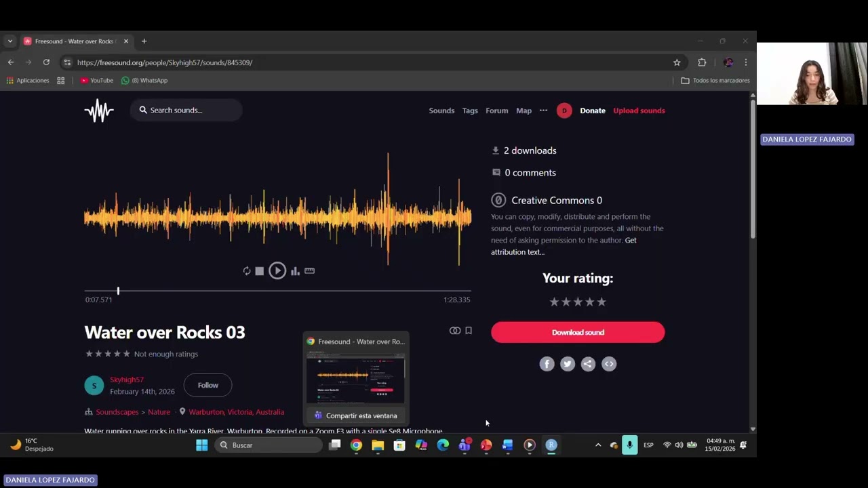The height and width of the screenshot is (488, 868).
Task: Click the taskbar Buscar search box
Action: click(269, 445)
